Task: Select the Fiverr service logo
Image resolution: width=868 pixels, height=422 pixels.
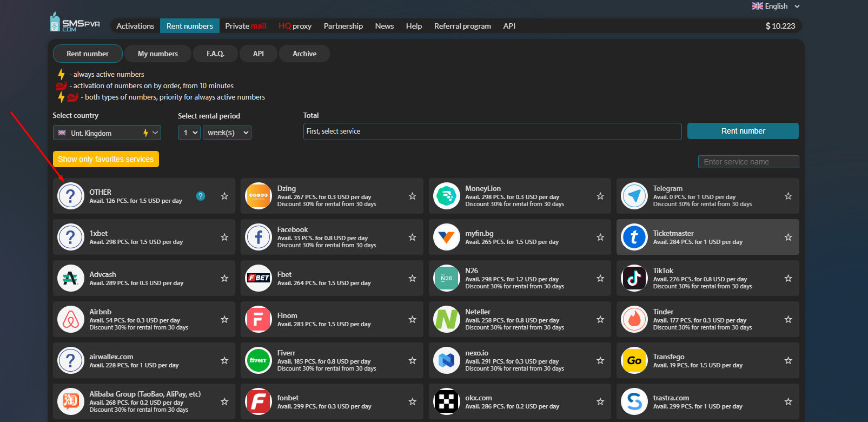Action: coord(259,360)
